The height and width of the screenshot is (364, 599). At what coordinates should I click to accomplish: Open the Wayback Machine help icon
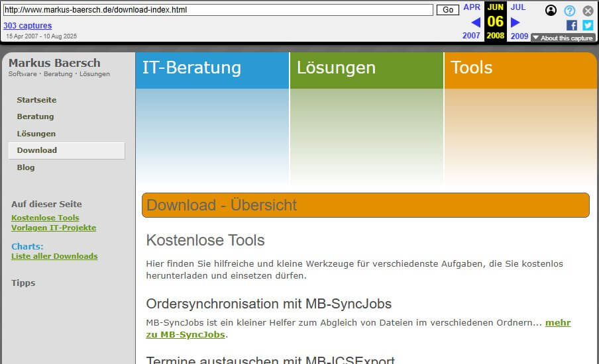[569, 11]
